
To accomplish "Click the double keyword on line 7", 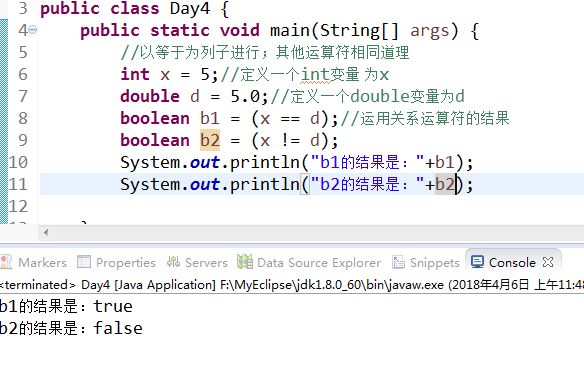I will pyautogui.click(x=150, y=96).
